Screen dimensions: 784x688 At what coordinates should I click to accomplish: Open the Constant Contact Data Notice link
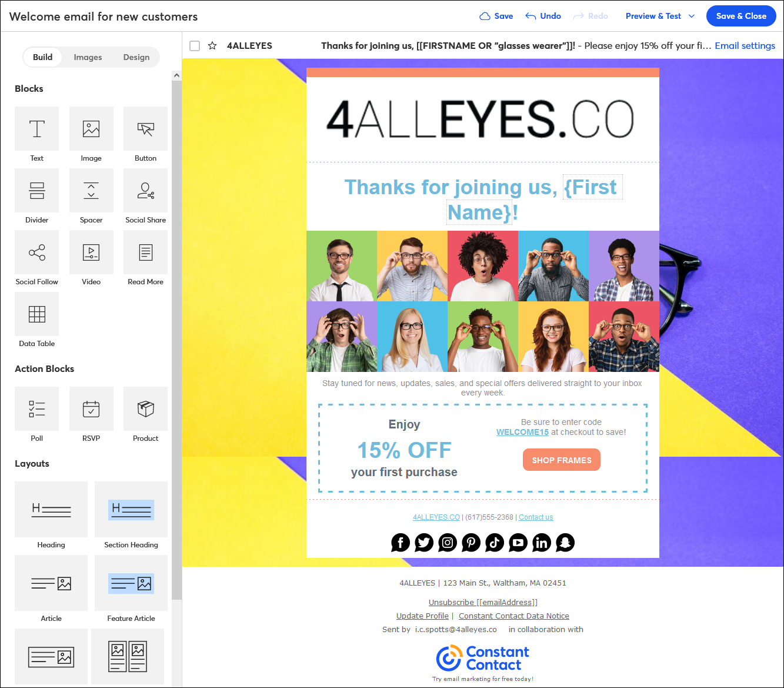click(514, 616)
